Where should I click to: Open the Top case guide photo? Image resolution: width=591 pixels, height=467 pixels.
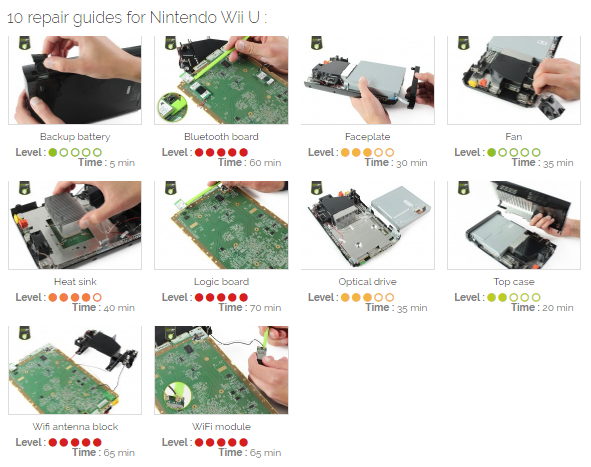click(x=514, y=225)
